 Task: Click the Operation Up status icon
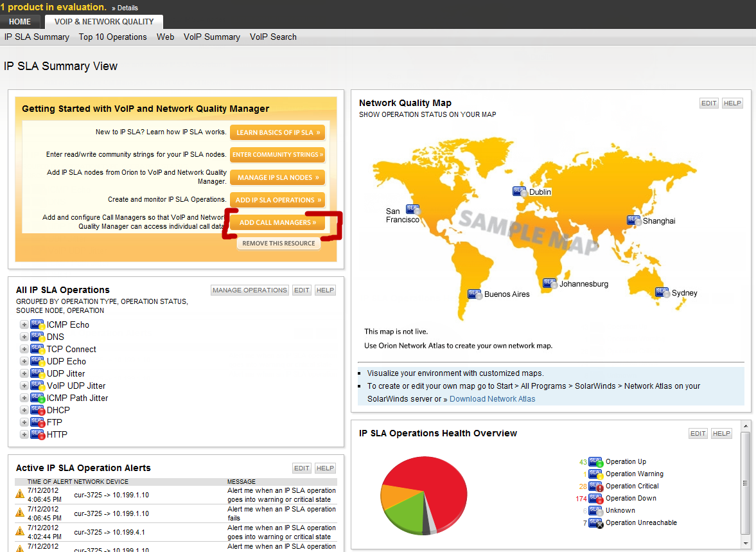tap(596, 462)
